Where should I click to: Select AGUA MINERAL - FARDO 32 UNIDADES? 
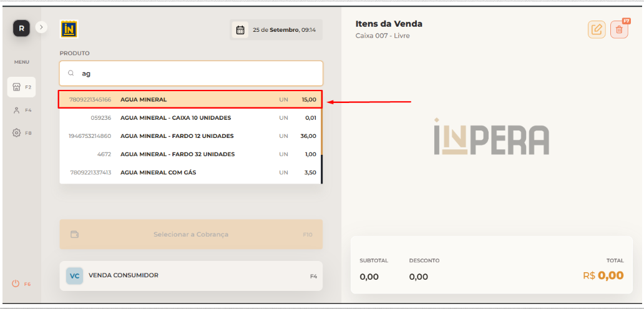[190, 154]
